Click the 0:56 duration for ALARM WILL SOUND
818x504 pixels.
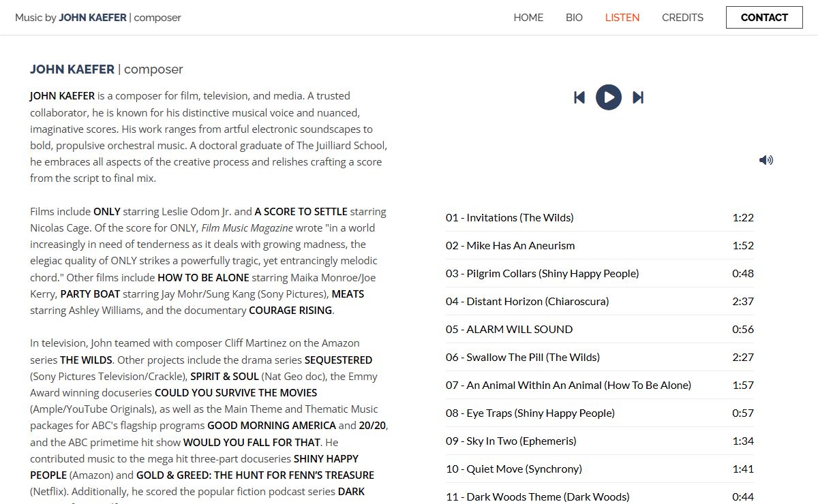(743, 330)
